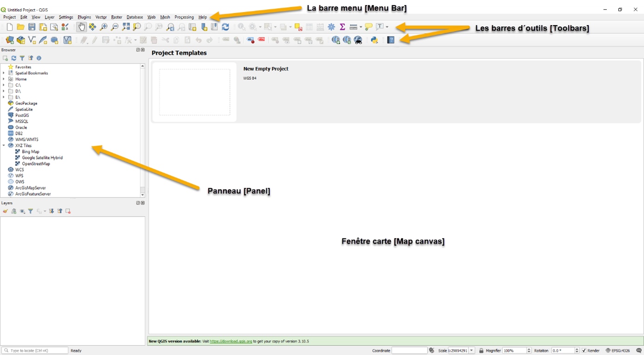Expand the Spatial Bookmarks tree node
644x355 pixels.
[4, 73]
